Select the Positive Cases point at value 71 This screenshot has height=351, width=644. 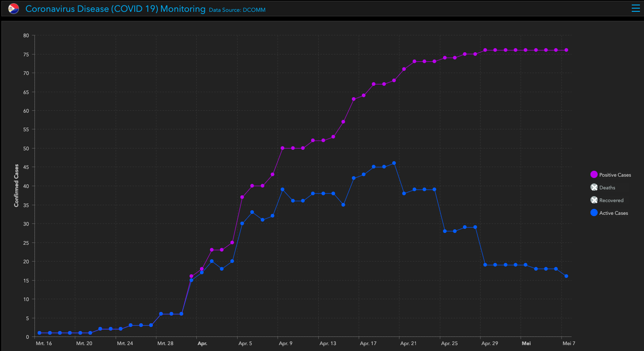point(404,69)
